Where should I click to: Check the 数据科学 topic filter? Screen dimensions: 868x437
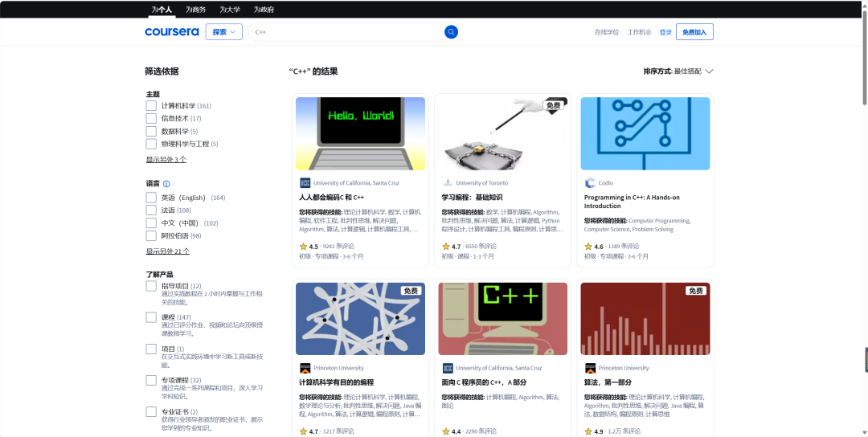point(151,131)
